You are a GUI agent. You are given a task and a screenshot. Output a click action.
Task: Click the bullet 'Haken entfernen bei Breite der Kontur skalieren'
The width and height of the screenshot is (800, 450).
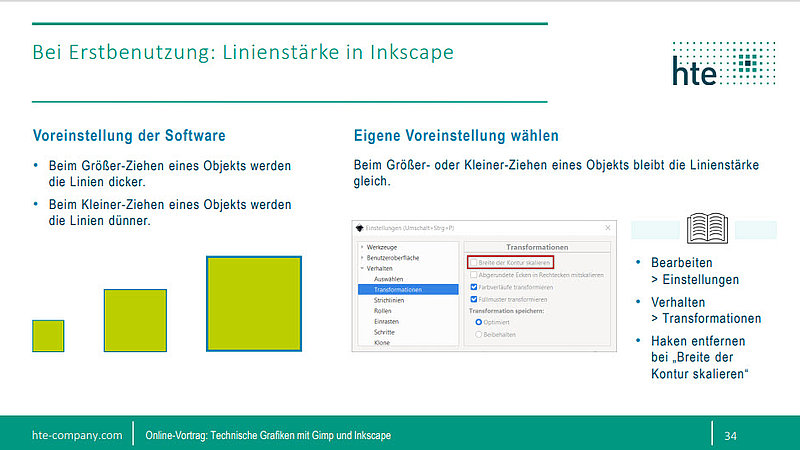point(699,357)
